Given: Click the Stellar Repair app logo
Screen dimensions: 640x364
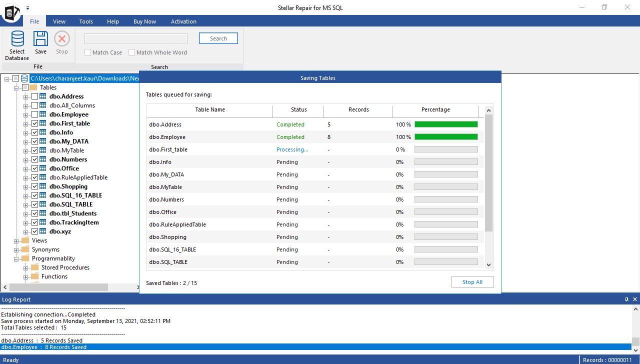Looking at the screenshot, I should click(11, 12).
